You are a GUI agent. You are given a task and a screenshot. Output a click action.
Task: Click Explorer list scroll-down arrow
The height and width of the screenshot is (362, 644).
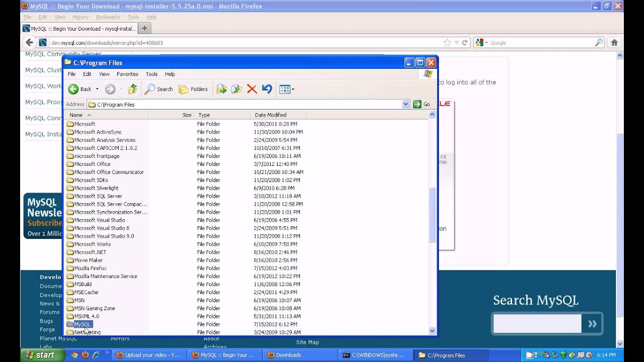point(432,330)
